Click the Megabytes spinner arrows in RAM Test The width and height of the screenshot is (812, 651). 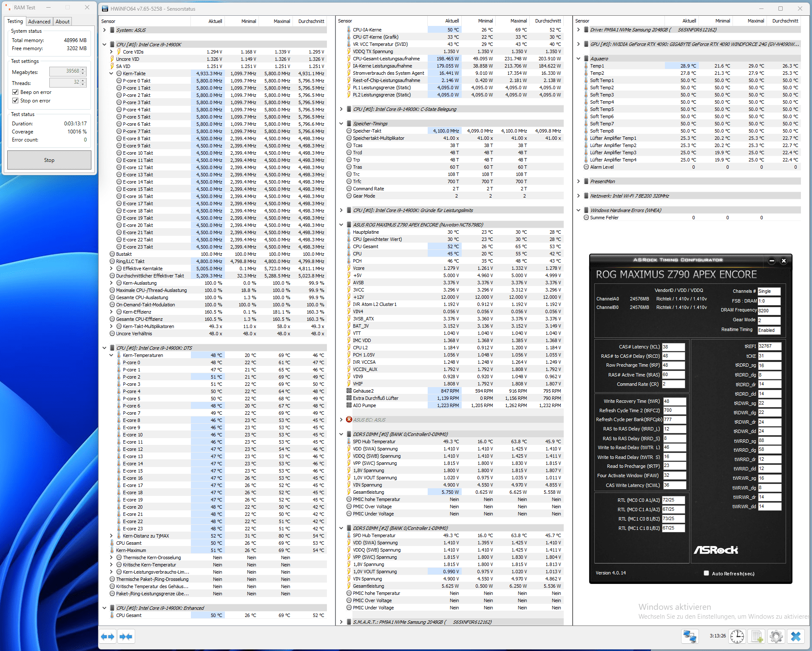click(83, 71)
